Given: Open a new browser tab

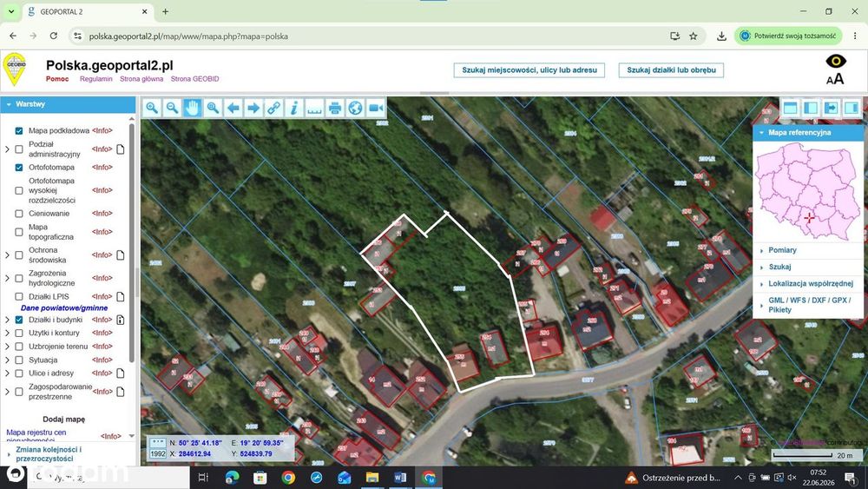Looking at the screenshot, I should pos(165,11).
